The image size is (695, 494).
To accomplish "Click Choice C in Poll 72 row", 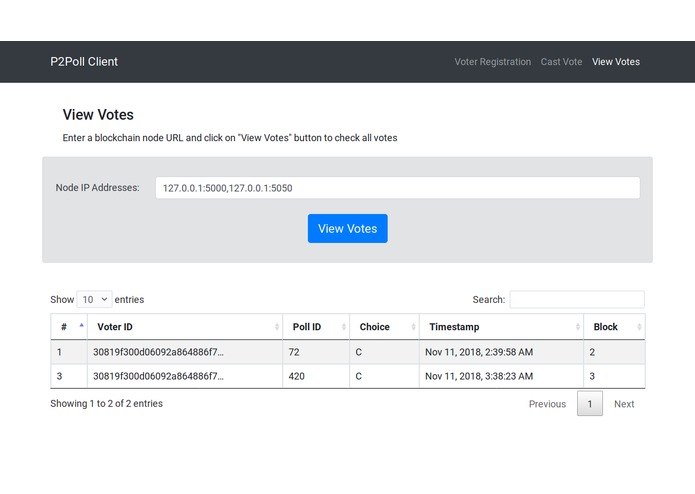I will pos(359,352).
